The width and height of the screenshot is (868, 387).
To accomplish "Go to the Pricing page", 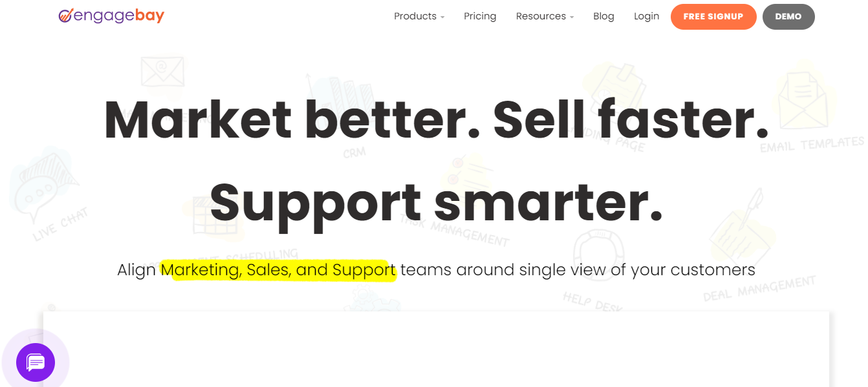I will point(480,17).
